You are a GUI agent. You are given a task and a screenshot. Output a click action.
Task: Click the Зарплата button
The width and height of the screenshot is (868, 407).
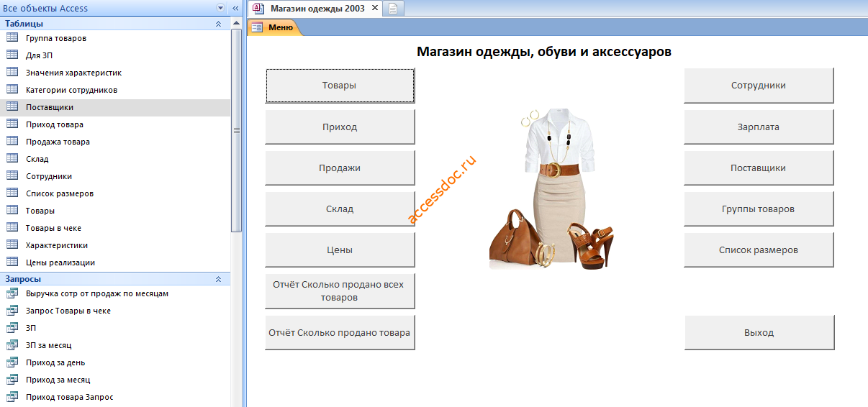click(759, 127)
